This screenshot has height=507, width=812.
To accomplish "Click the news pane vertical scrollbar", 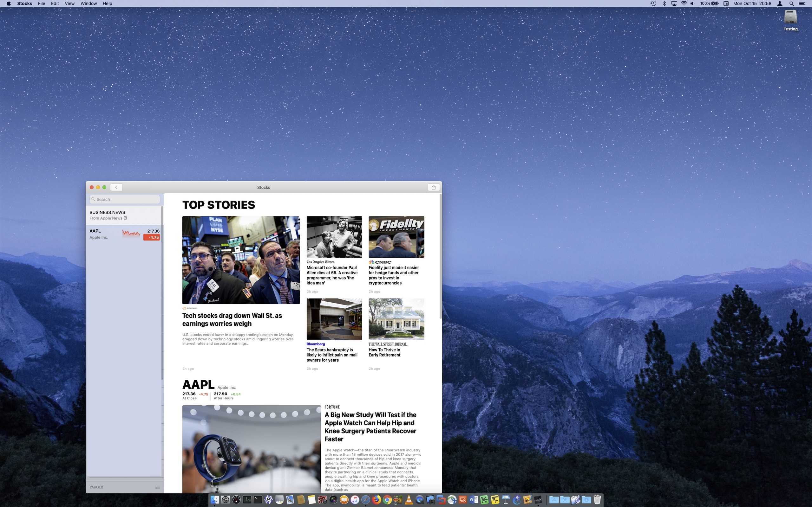I will click(440, 257).
